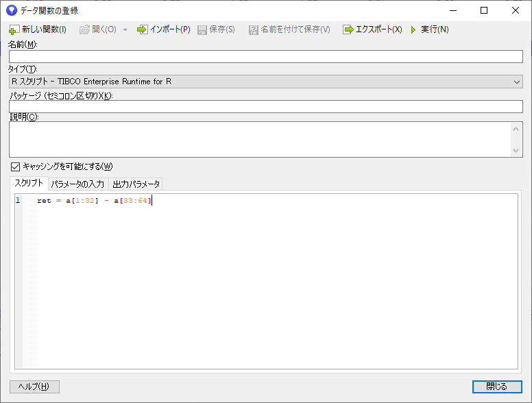Click the Export (エクスポート) icon
532x403 pixels.
pyautogui.click(x=348, y=29)
